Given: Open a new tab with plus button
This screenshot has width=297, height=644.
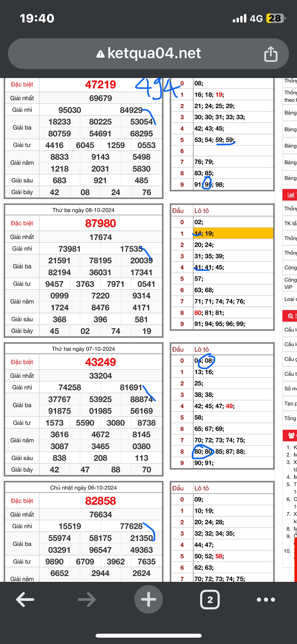Looking at the screenshot, I should coord(148,599).
